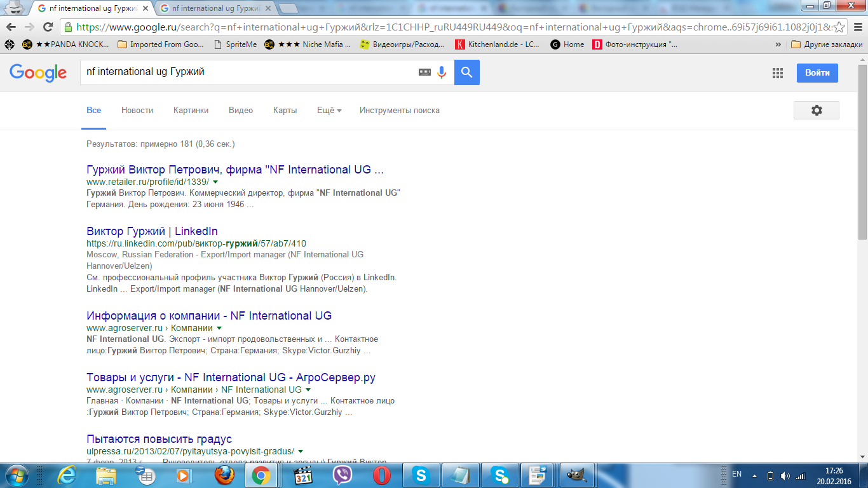The image size is (868, 488).
Task: Click the Войти sign-in button
Action: click(817, 72)
